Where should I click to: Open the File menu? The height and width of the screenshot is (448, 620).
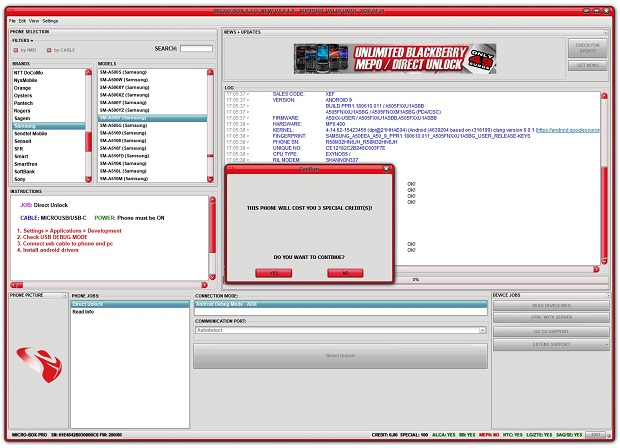[12, 21]
